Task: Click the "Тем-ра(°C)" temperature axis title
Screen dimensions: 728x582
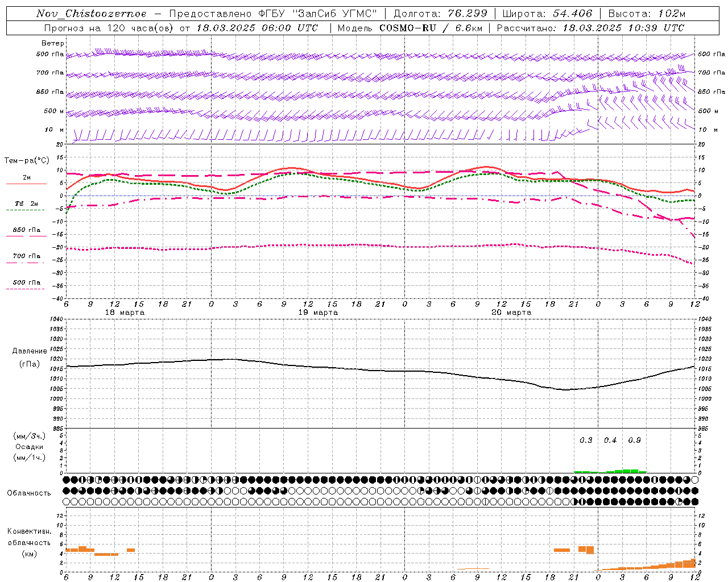Action: click(27, 161)
